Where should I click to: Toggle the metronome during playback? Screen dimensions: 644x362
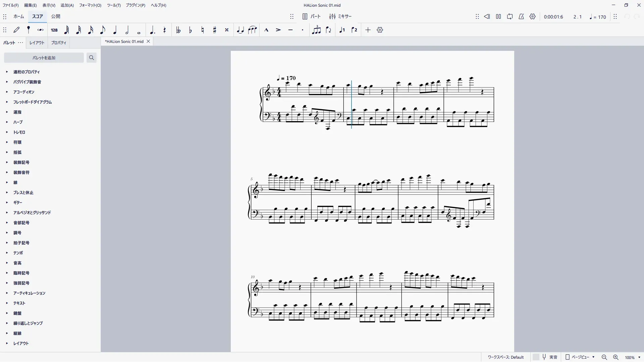[x=521, y=16]
